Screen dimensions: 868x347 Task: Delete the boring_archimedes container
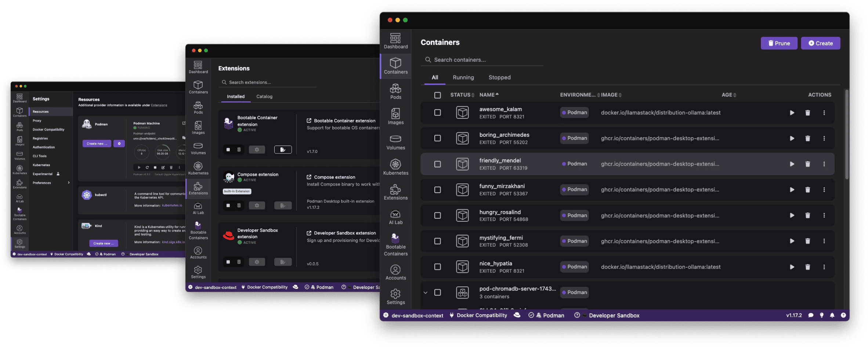pyautogui.click(x=807, y=139)
